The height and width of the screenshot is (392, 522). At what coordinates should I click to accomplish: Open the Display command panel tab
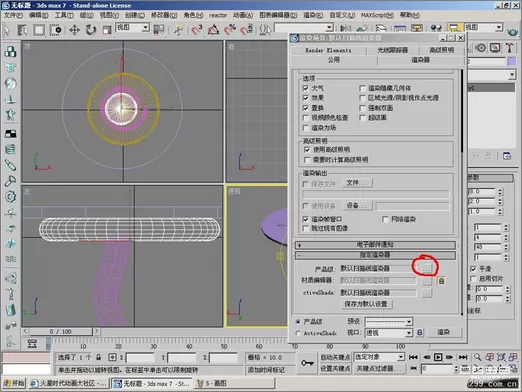pyautogui.click(x=495, y=48)
